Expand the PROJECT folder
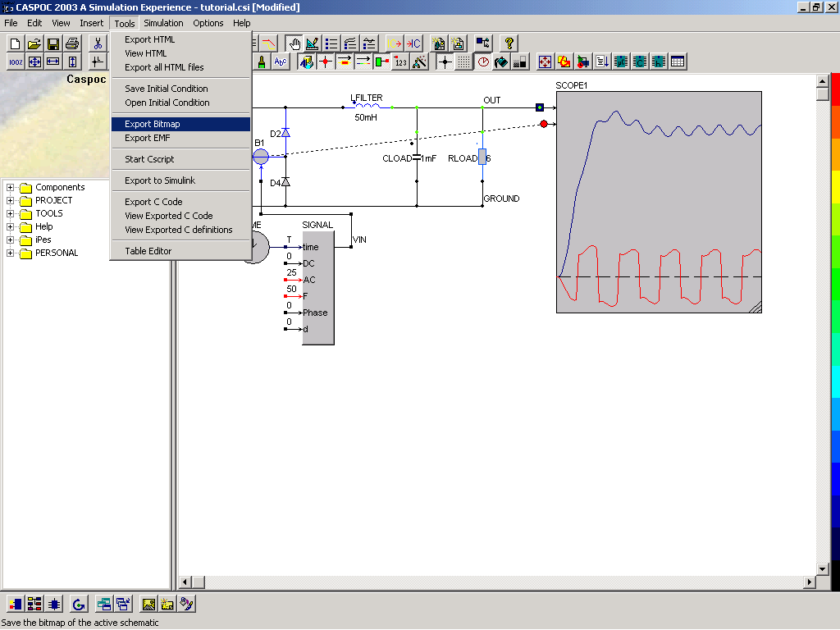 (x=10, y=200)
